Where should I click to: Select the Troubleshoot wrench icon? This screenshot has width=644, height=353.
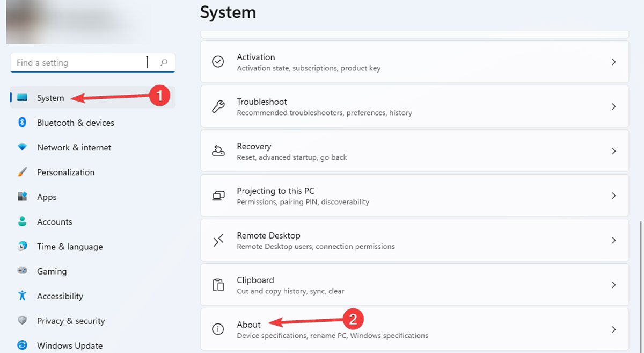coord(218,106)
